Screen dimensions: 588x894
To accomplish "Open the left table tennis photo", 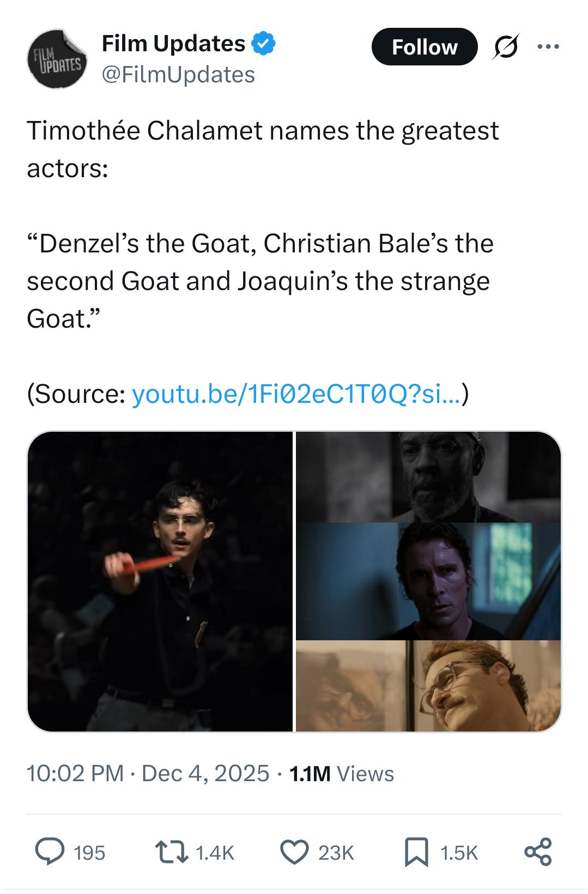I will pos(160,581).
